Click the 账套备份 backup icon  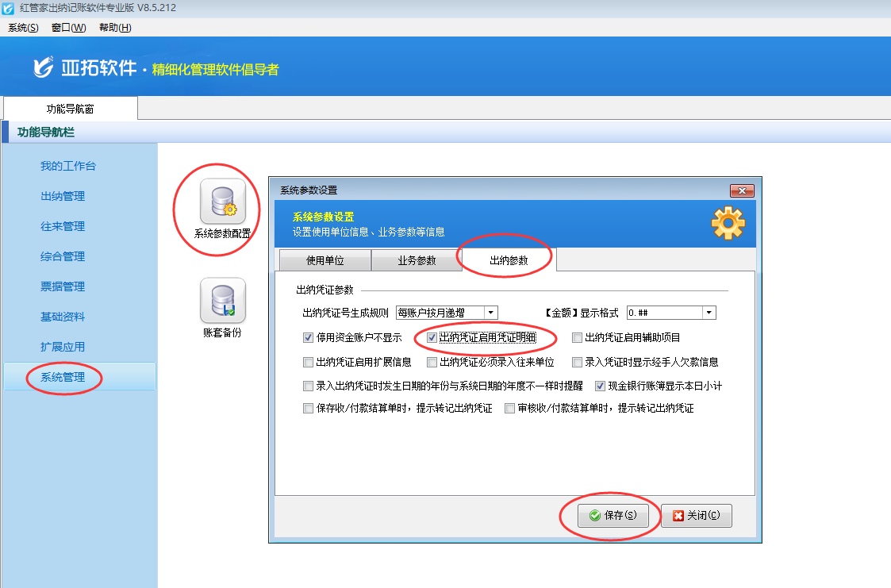point(222,301)
